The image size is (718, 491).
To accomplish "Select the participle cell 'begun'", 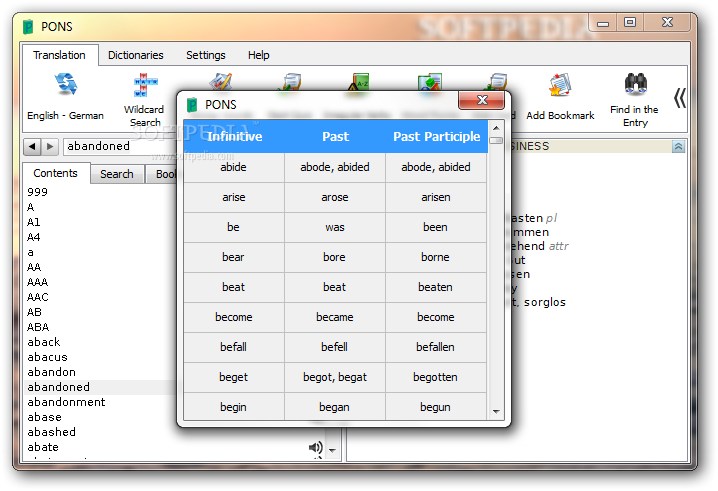I will coord(436,407).
